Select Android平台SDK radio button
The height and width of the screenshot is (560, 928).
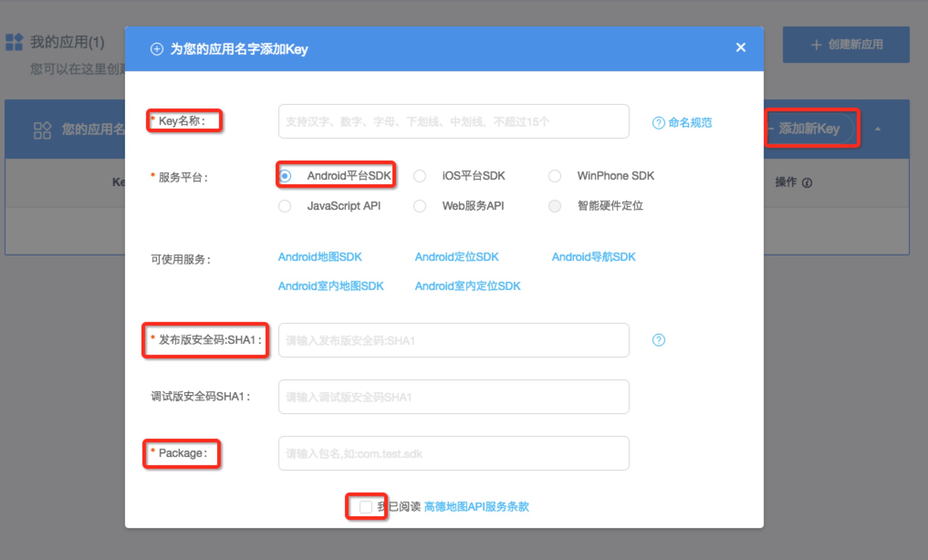click(285, 176)
